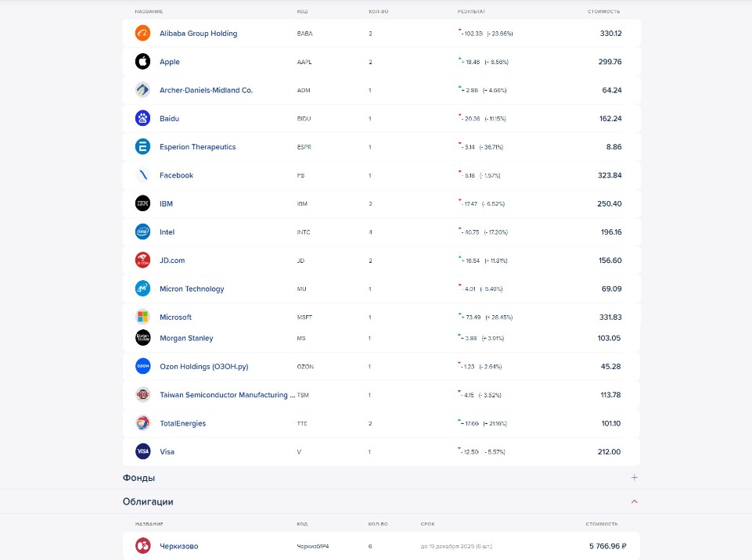Click the TotalEnergies logo icon
Viewport: 752px width, 560px height.
(x=142, y=423)
